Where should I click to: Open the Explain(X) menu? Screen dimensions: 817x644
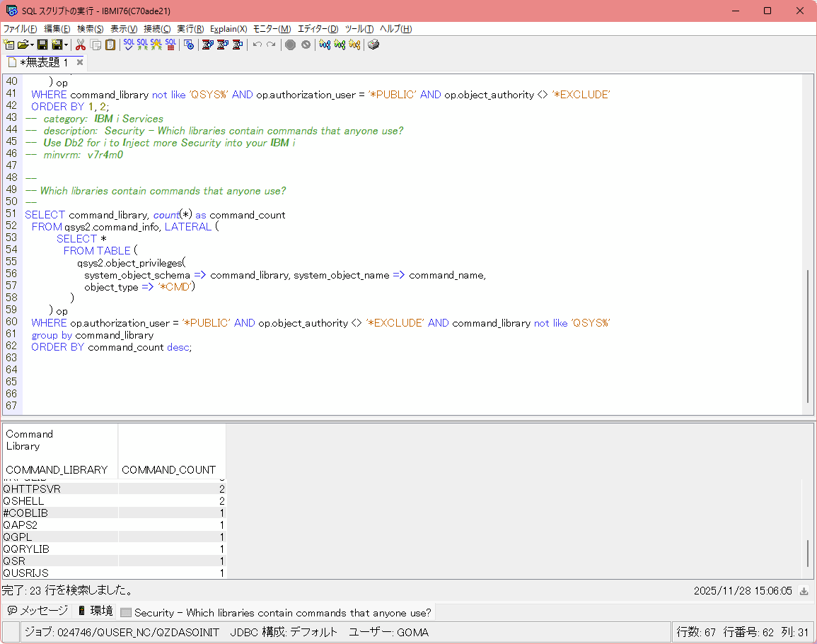pyautogui.click(x=228, y=29)
